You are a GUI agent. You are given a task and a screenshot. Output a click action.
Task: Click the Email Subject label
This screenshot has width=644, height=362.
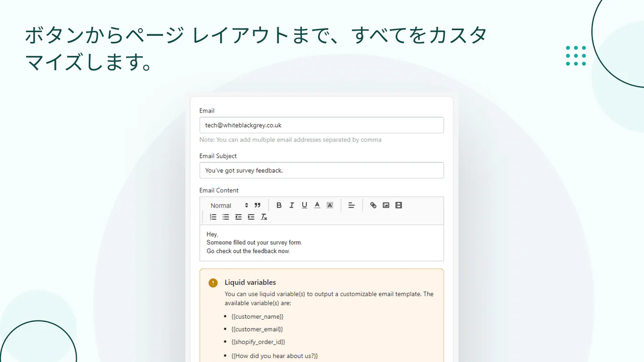(218, 156)
